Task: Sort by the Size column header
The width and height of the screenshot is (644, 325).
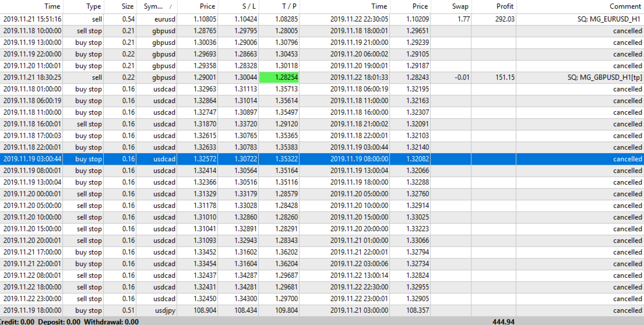Action: point(127,6)
